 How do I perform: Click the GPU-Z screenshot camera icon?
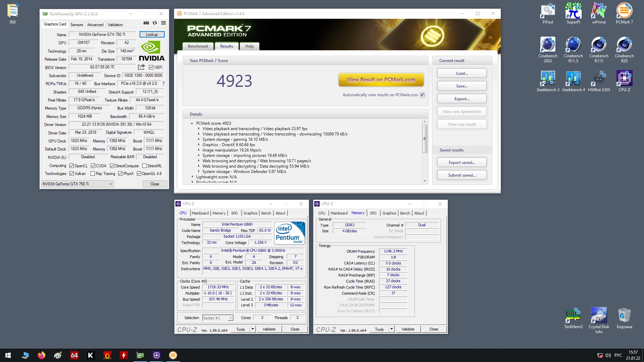(146, 23)
